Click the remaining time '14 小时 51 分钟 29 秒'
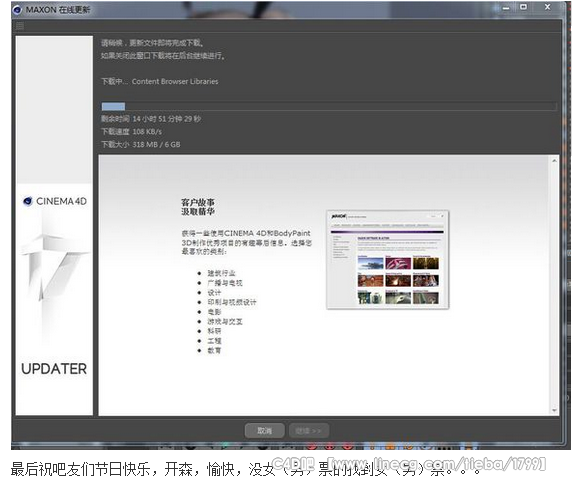The image size is (572, 481). (167, 119)
